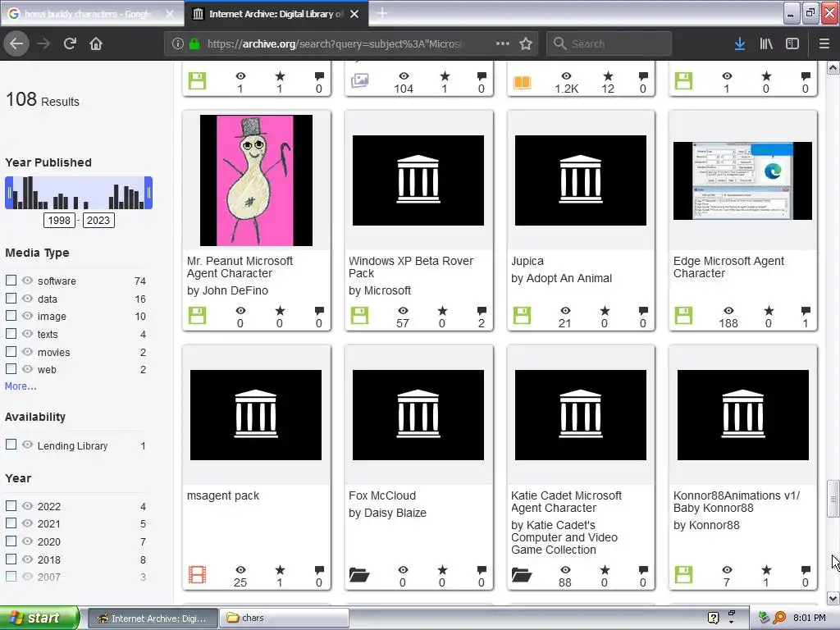The image size is (840, 630).
Task: Show site information circle icon
Action: [178, 43]
